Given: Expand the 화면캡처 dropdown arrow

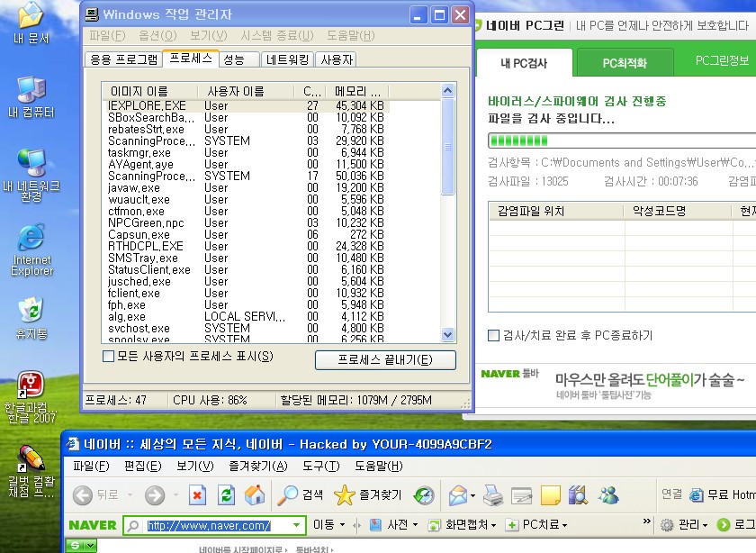Looking at the screenshot, I should click(493, 525).
